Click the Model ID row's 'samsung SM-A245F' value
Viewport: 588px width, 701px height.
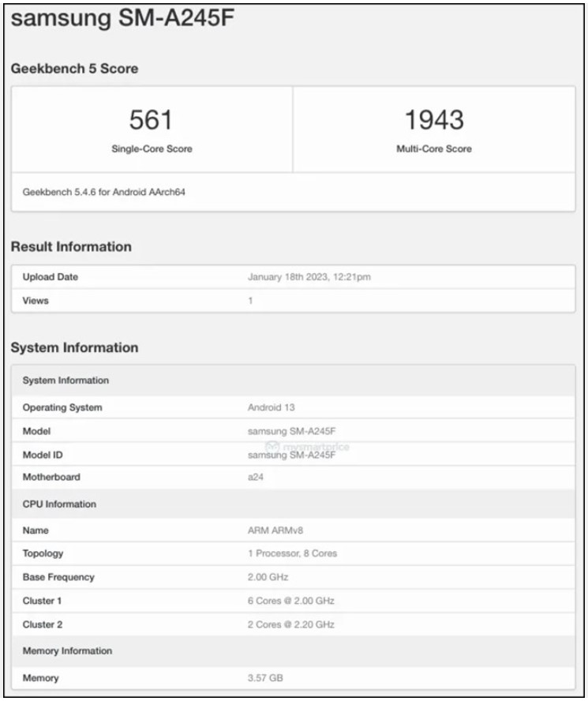pyautogui.click(x=291, y=455)
